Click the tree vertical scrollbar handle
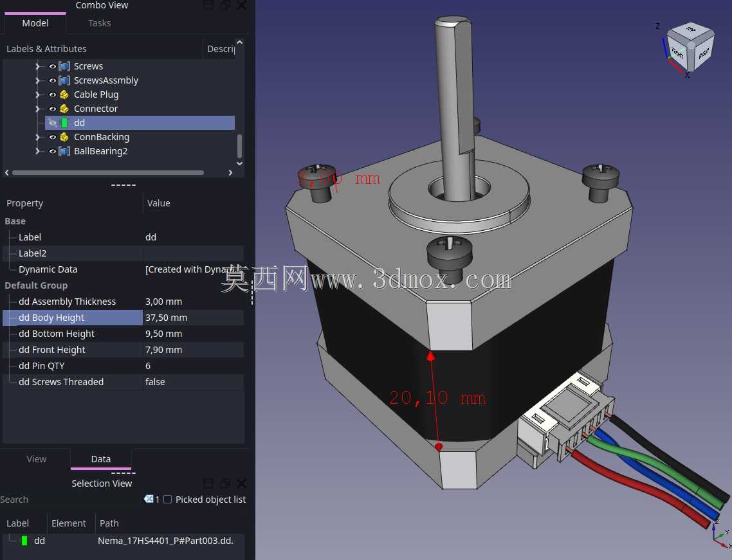The height and width of the screenshot is (560, 732). point(239,146)
